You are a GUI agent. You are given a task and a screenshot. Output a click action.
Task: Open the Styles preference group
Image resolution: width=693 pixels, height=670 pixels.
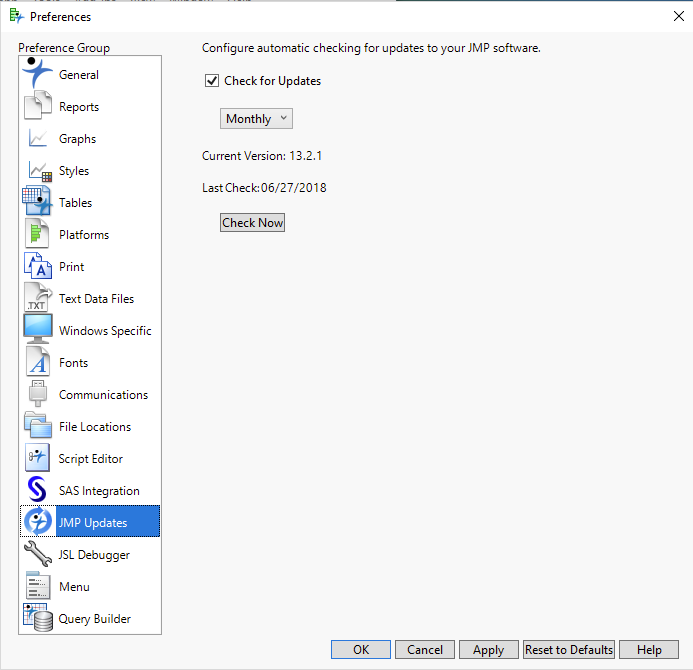point(74,171)
